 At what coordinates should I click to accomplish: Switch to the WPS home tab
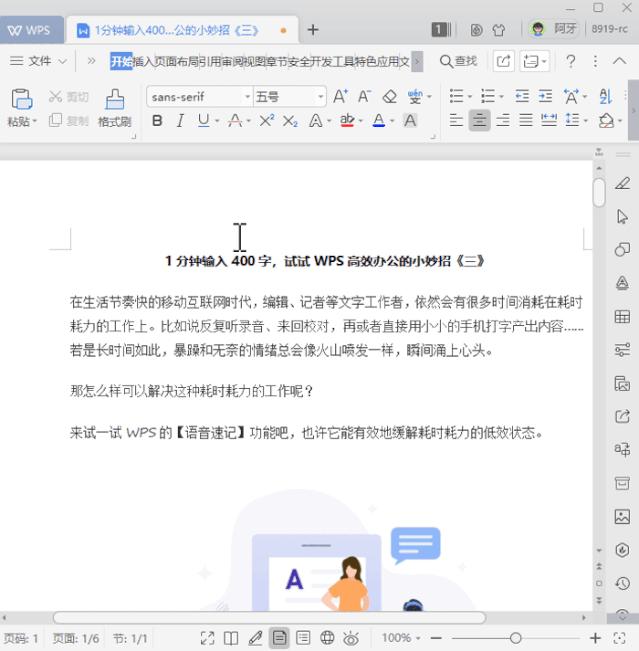tap(31, 30)
